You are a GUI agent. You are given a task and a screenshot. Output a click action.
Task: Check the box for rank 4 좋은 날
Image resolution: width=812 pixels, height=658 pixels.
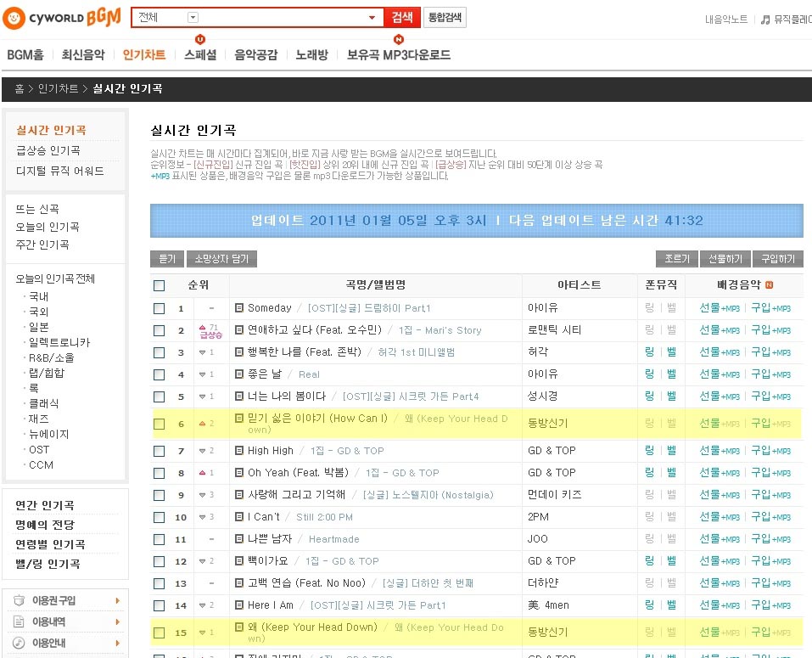(160, 374)
